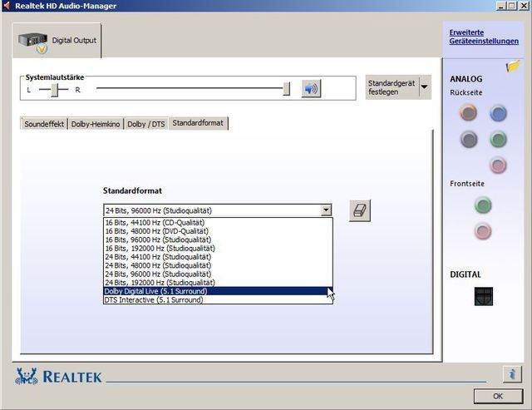Click the Realtek logo
The height and width of the screenshot is (410, 532).
point(58,377)
